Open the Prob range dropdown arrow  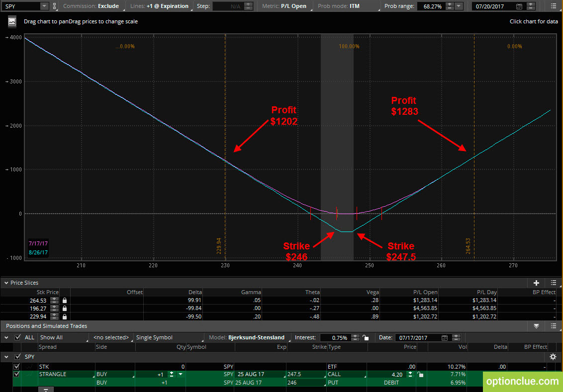(459, 6)
